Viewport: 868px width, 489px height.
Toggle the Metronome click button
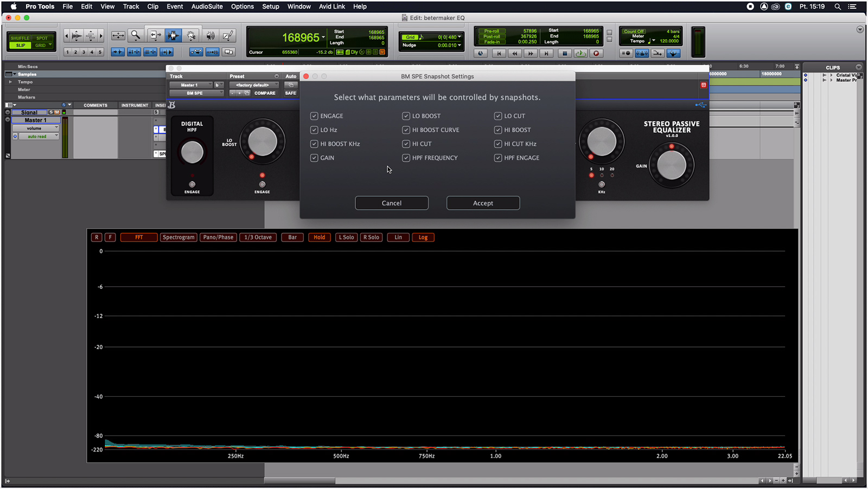[642, 53]
